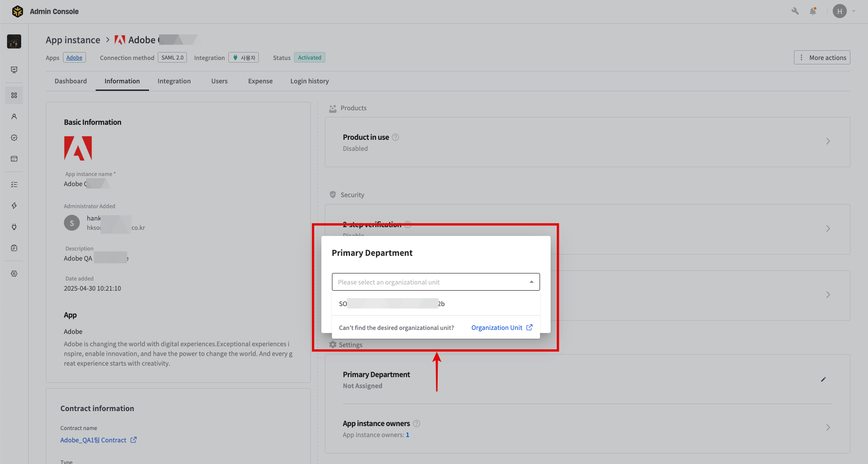Screen dimensions: 868x464
Task: Click the More actions button
Action: (822, 58)
